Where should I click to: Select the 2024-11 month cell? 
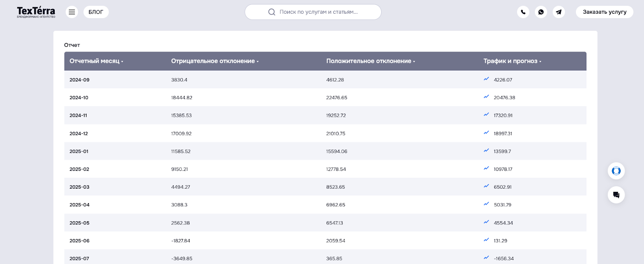click(x=78, y=115)
